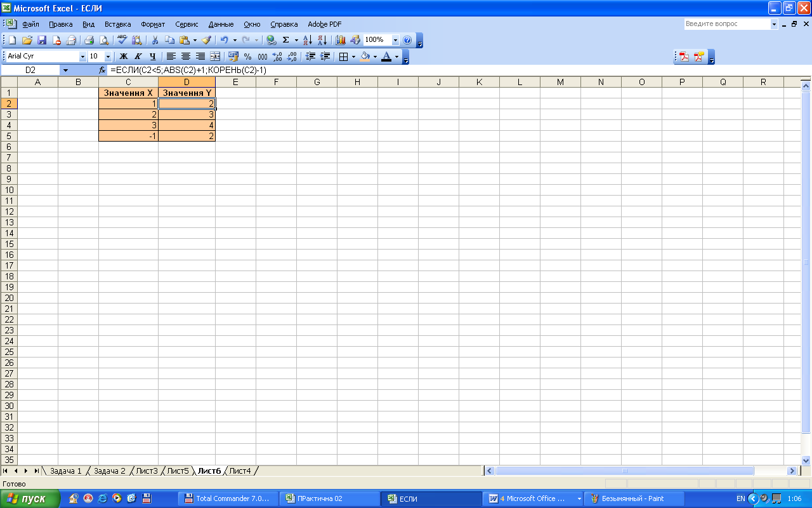Click the Print icon in the toolbar
812x508 pixels.
pyautogui.click(x=89, y=40)
